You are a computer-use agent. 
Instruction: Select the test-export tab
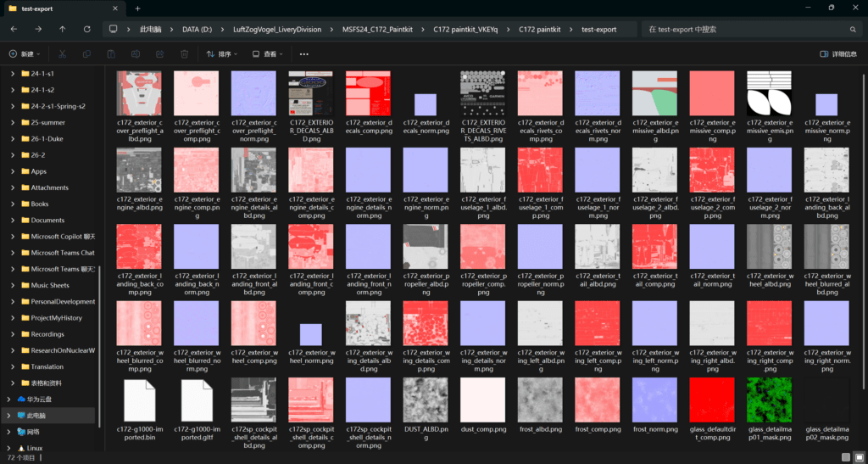[x=51, y=8]
